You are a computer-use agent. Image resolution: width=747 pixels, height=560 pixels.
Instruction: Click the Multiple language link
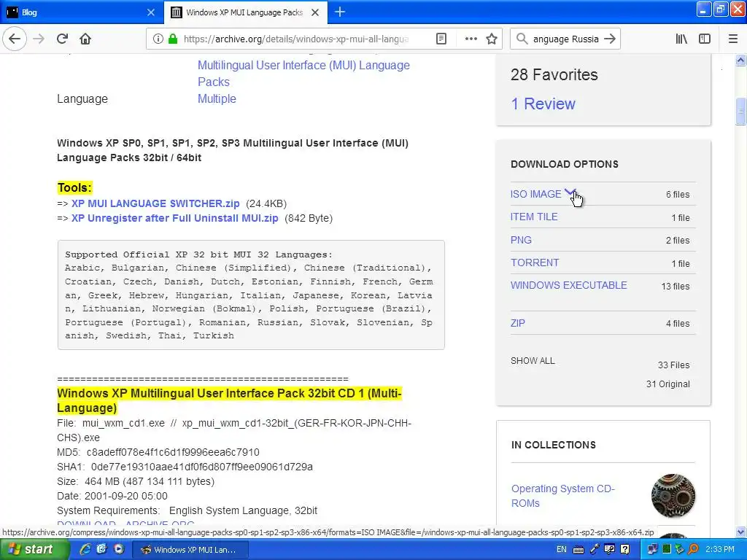(217, 98)
